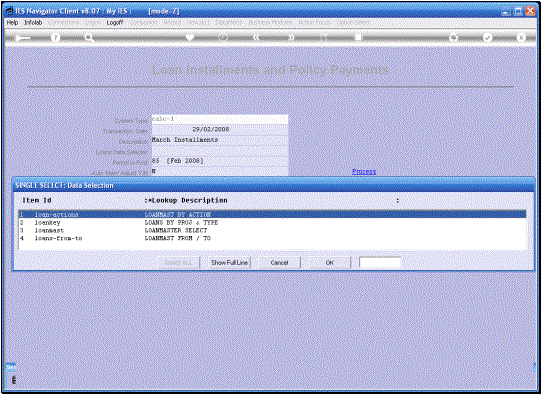
Task: Open the Connections menu
Action: coord(64,22)
